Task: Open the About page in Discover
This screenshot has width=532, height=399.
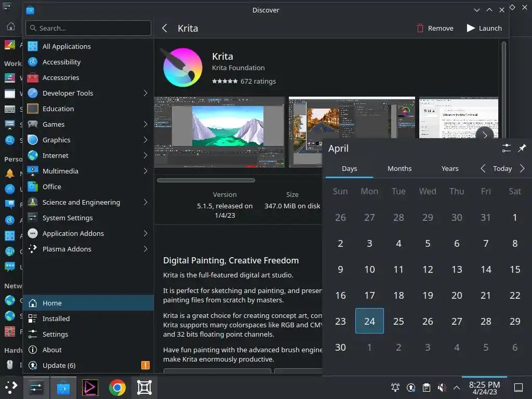Action: [x=88, y=350]
